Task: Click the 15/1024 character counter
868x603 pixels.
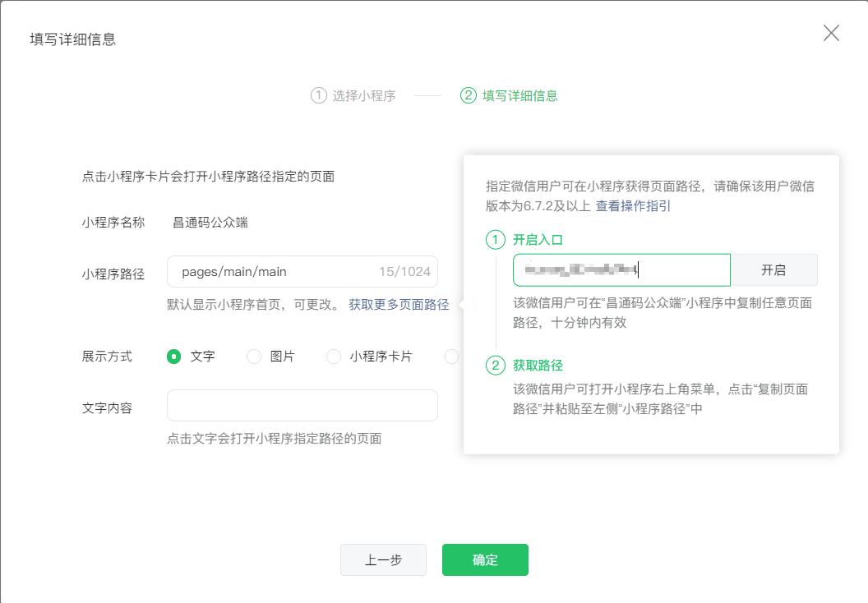Action: pyautogui.click(x=404, y=272)
